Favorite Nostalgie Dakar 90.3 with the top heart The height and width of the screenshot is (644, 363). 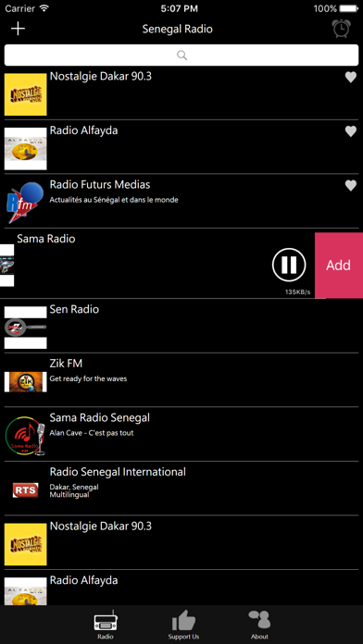(350, 77)
